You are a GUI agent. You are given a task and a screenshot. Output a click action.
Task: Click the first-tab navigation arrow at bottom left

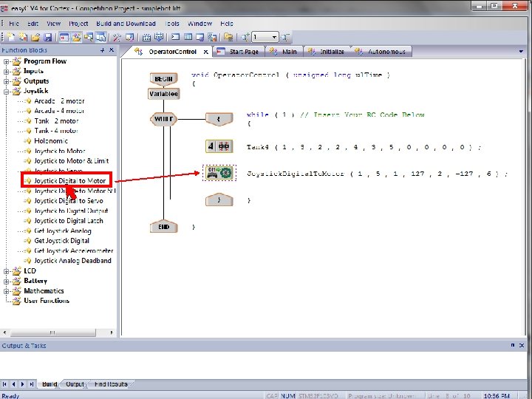coord(4,384)
